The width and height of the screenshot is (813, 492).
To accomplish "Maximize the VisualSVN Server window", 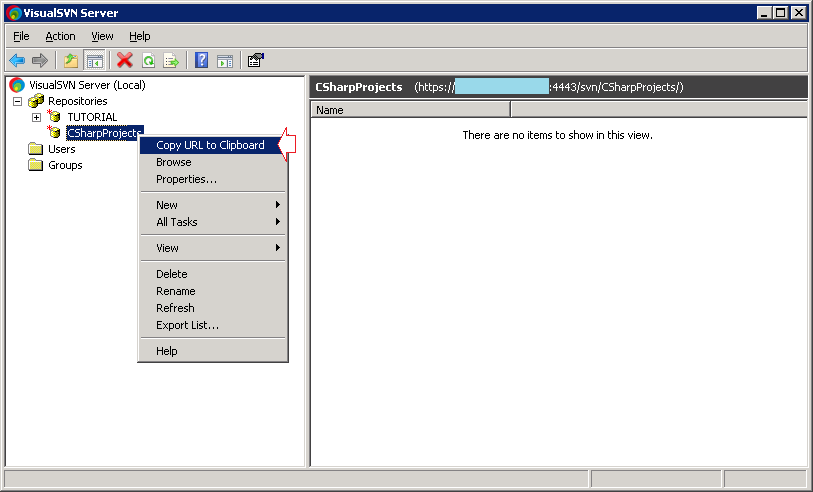I will [x=780, y=13].
